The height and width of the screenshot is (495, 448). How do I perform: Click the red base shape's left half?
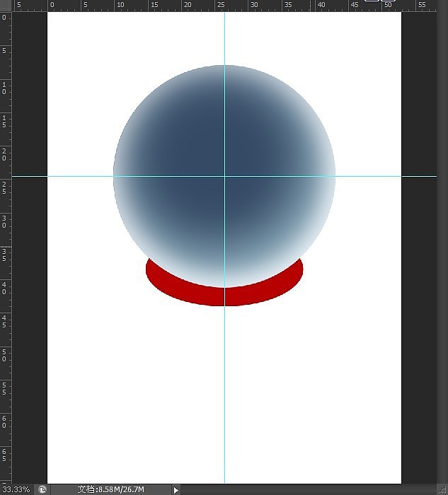(x=185, y=290)
